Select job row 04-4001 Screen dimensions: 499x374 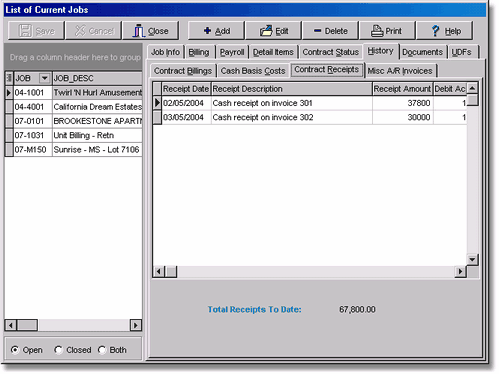[x=33, y=107]
